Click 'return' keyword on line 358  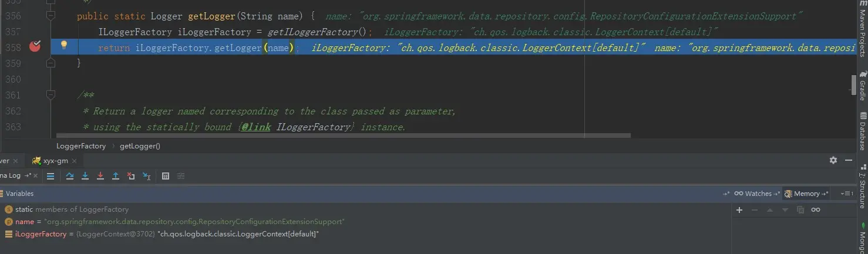coord(114,48)
